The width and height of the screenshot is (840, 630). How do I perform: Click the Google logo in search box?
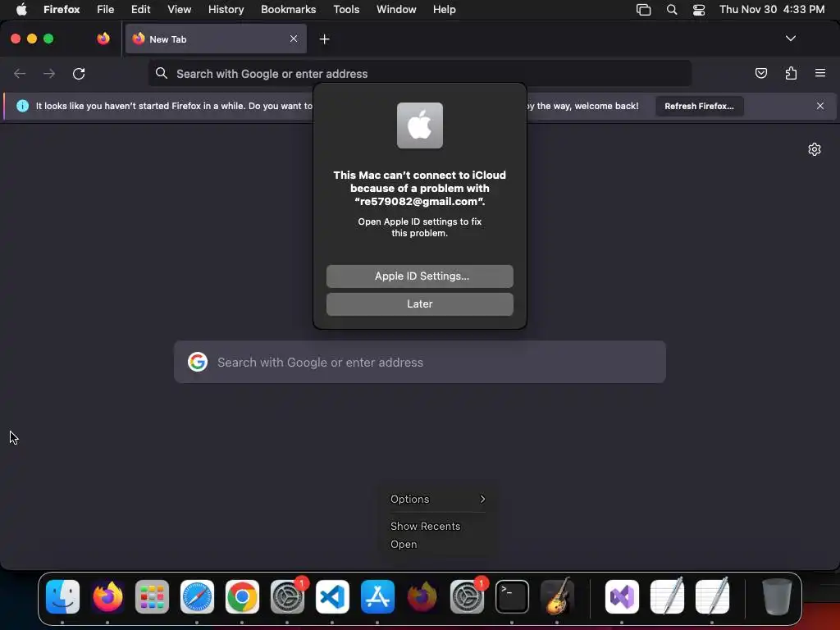(198, 362)
